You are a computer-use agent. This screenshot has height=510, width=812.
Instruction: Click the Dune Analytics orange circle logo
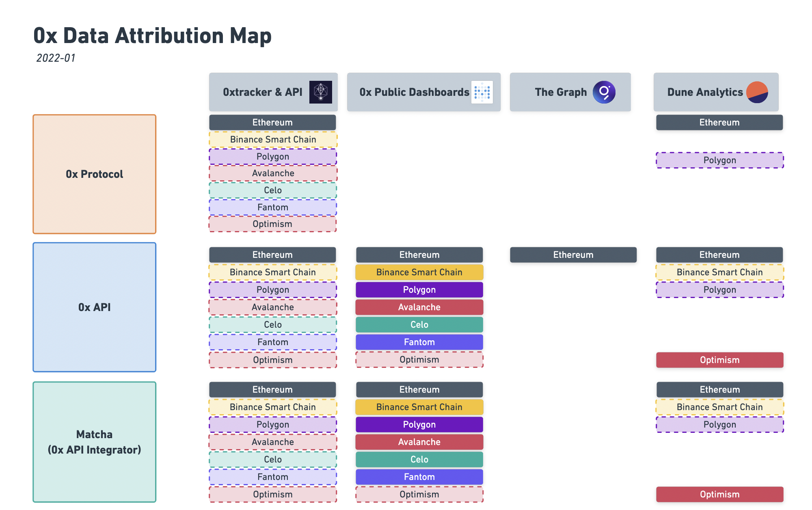tap(757, 92)
